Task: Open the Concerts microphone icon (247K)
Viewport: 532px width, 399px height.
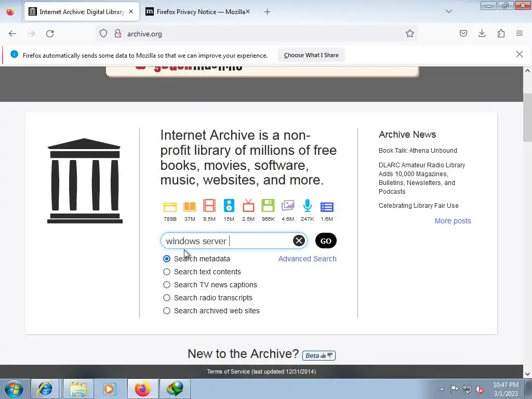Action: click(x=308, y=206)
